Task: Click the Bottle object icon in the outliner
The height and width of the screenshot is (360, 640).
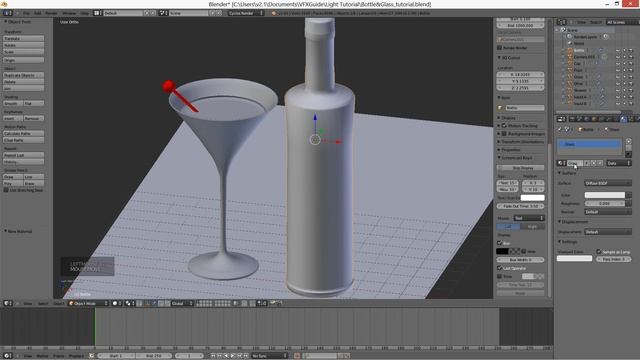Action: point(570,50)
